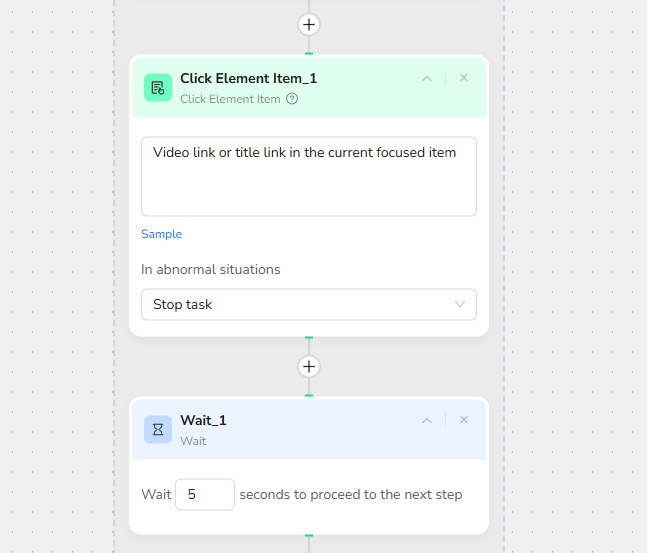The image size is (647, 553).
Task: Click the "Click Element Item" subtitle text
Action: tap(230, 99)
